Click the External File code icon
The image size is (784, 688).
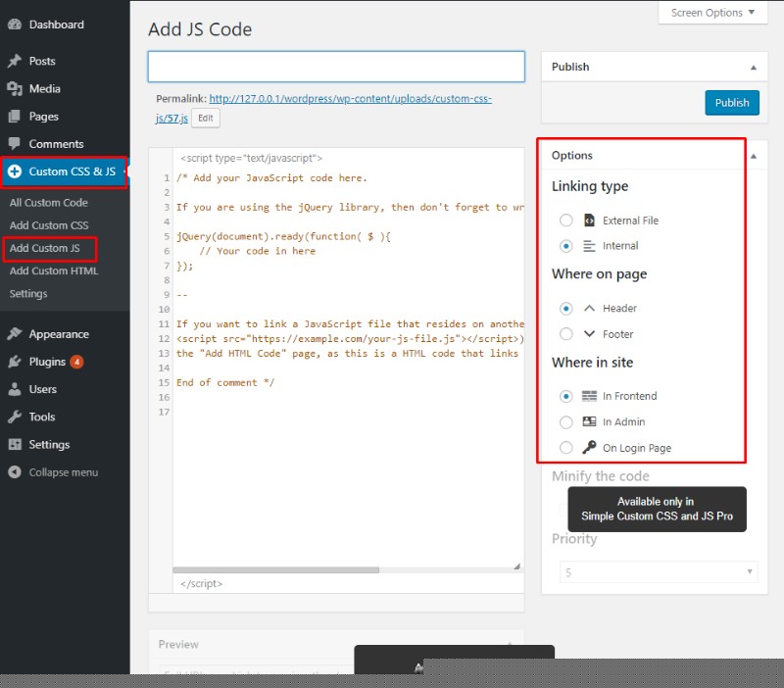[x=590, y=221]
